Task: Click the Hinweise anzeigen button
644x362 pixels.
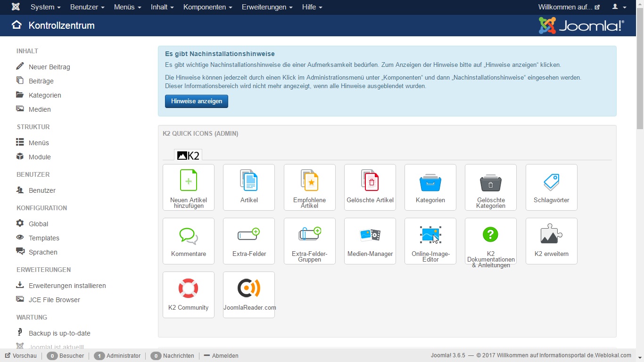Action: coord(197,101)
